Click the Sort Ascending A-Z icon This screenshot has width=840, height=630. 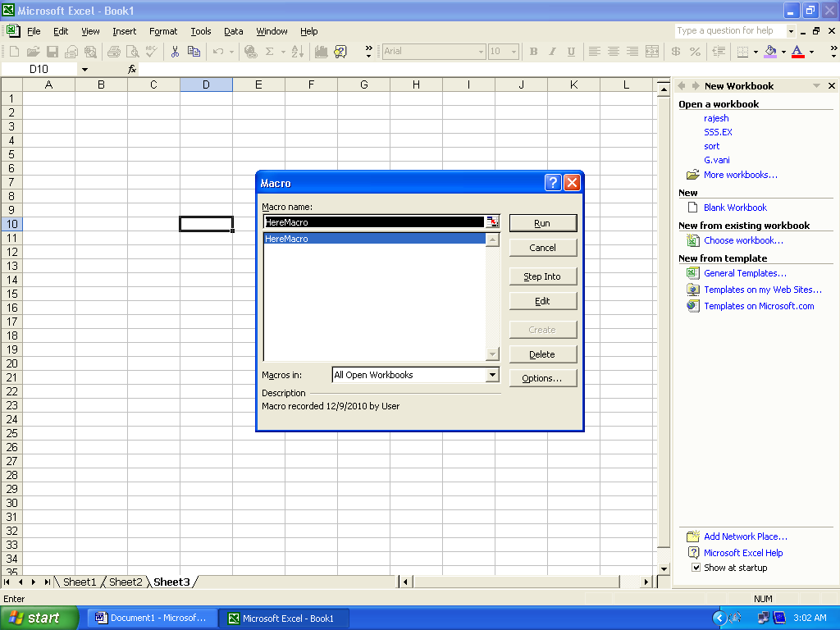[298, 52]
